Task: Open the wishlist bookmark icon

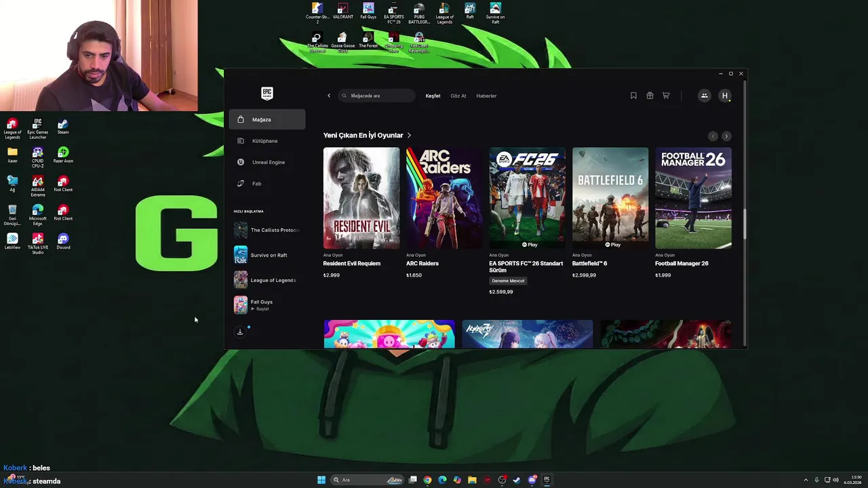Action: 633,96
